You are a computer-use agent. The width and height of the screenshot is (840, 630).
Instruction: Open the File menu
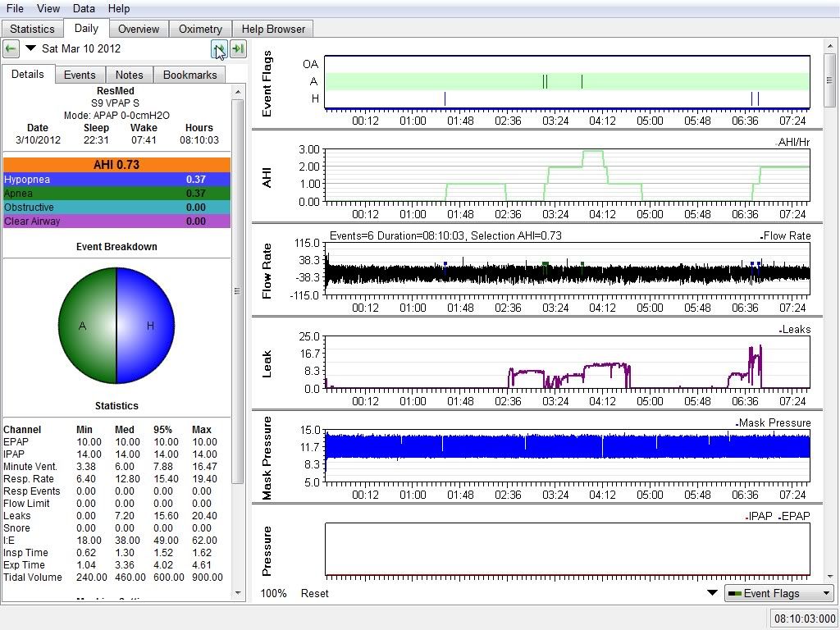pos(15,8)
